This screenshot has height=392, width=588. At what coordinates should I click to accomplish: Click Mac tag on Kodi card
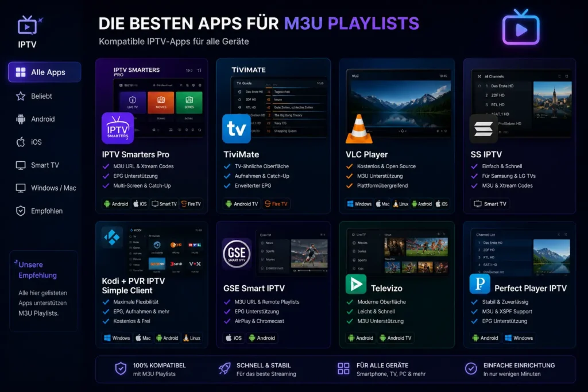[143, 338]
